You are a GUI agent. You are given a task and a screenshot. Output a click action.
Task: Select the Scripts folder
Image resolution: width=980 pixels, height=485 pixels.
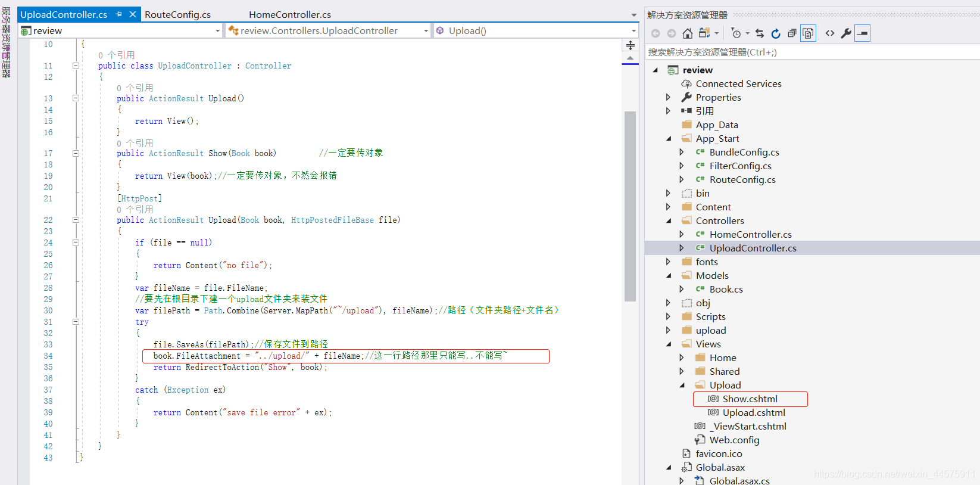coord(710,317)
